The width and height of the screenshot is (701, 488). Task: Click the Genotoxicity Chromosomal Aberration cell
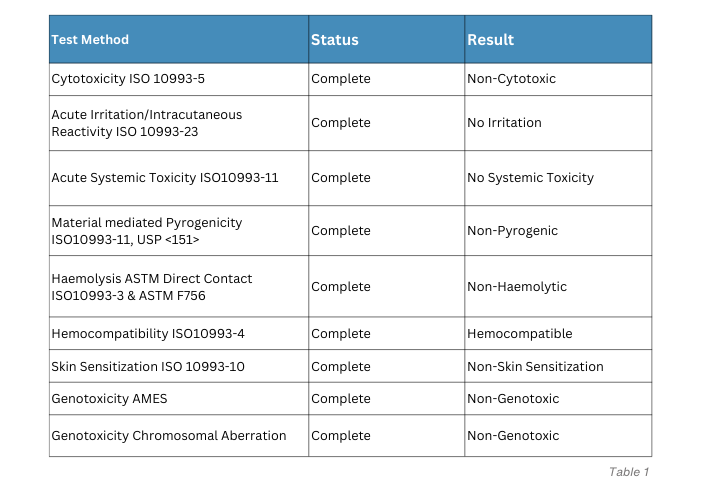179,436
